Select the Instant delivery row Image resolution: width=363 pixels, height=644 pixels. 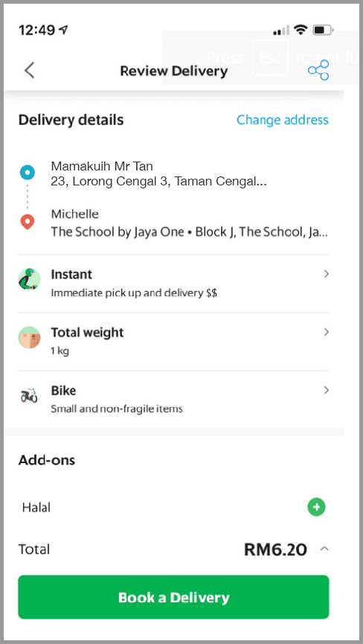pyautogui.click(x=173, y=284)
